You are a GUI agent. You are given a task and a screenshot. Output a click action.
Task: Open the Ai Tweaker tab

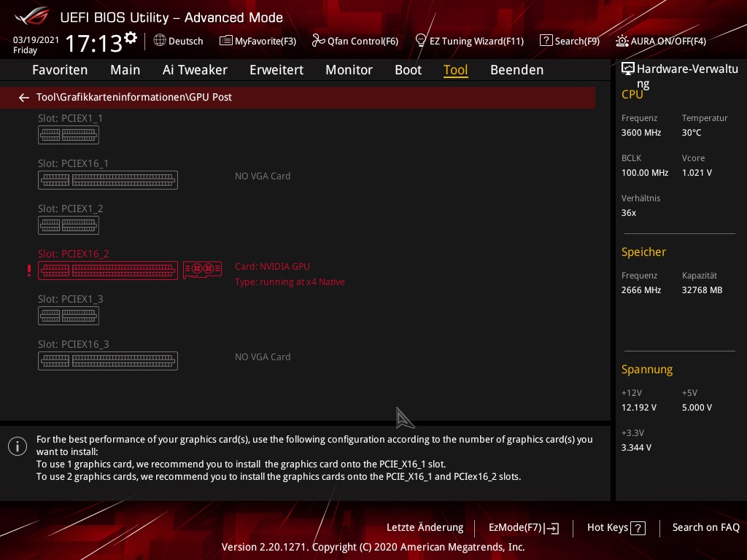[194, 69]
